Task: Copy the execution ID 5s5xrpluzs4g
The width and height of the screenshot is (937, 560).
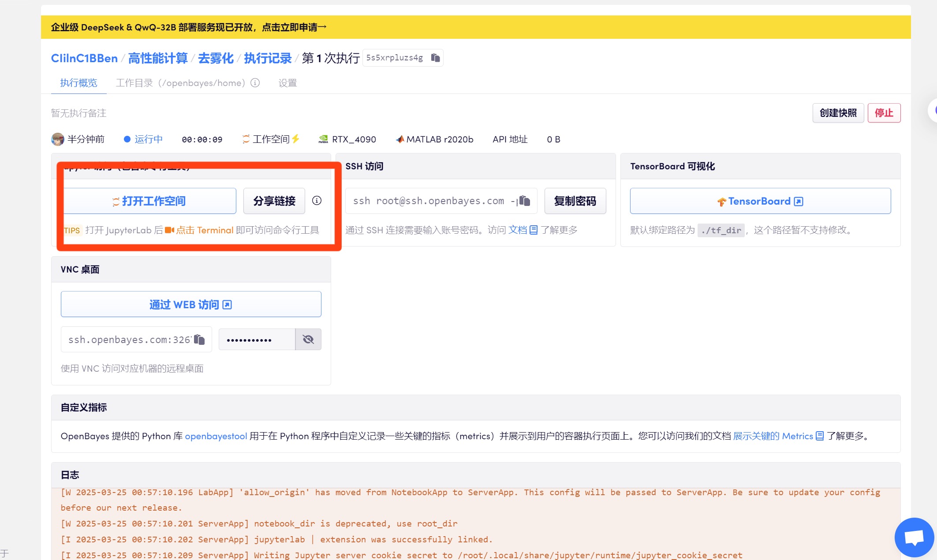Action: coord(435,58)
